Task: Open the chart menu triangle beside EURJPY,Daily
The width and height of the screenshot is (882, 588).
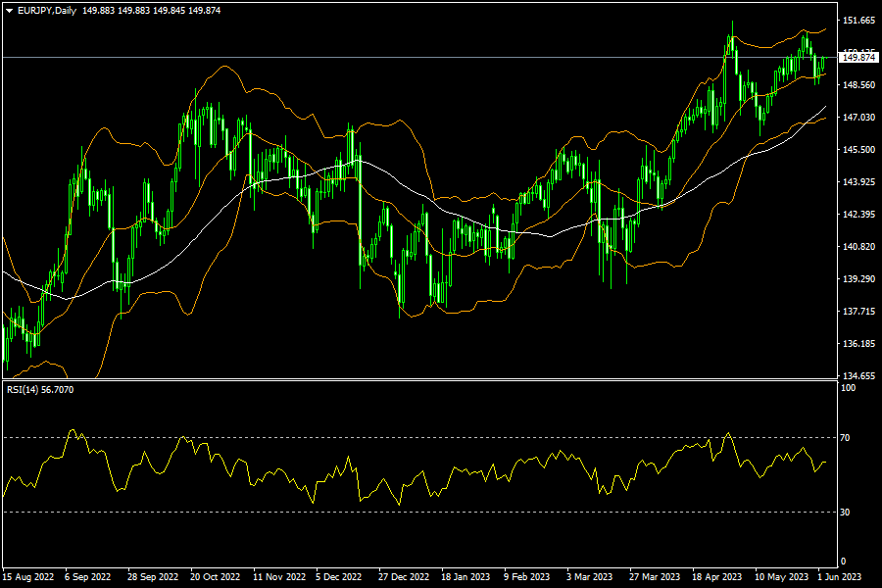Action: [9, 11]
